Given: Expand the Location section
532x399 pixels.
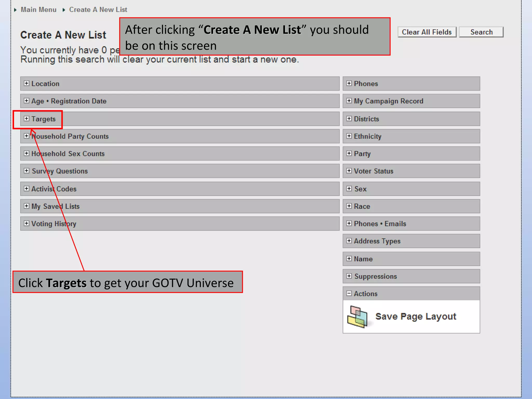Looking at the screenshot, I should 26,83.
